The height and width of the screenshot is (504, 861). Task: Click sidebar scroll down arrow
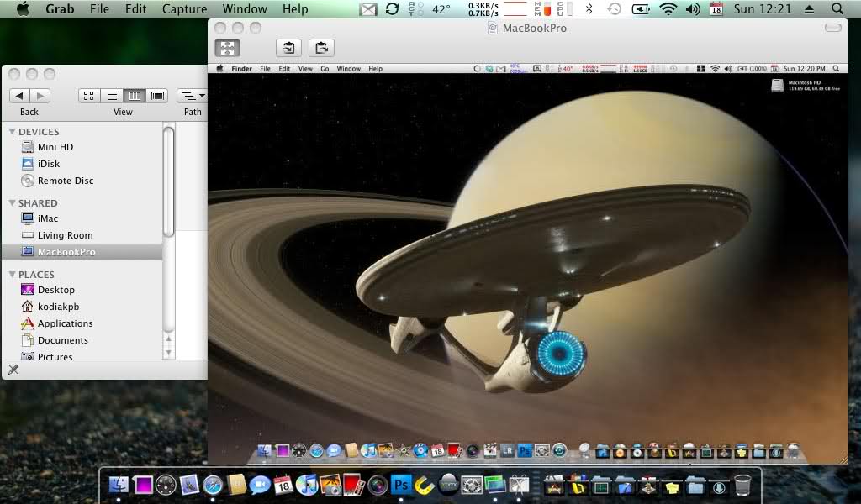click(x=168, y=353)
